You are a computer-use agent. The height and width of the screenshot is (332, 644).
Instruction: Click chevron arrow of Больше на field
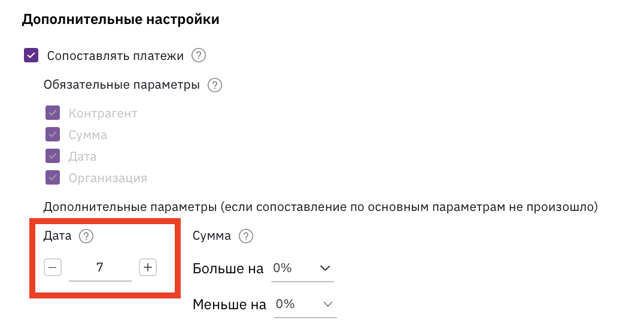click(325, 268)
